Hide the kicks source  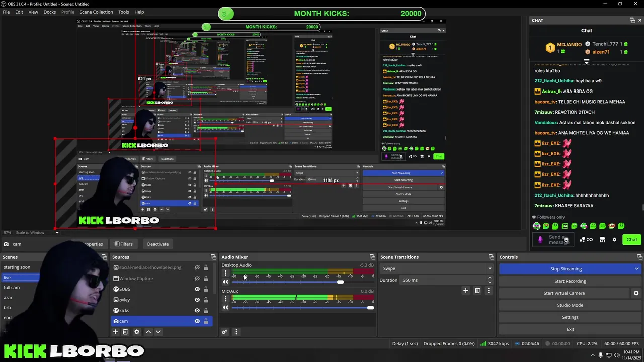tap(197, 310)
